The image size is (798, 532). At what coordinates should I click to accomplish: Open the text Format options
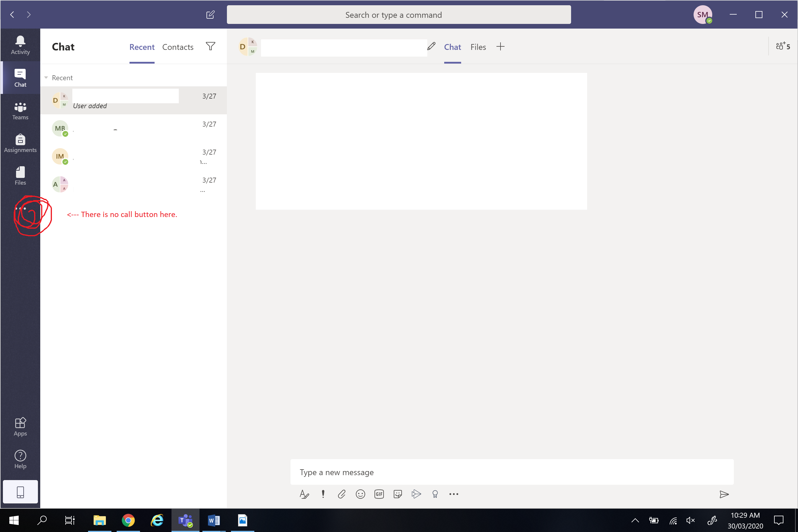304,494
